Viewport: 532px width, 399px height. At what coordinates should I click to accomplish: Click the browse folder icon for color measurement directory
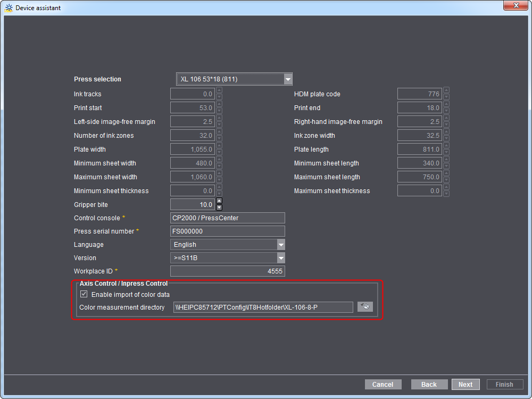pos(365,307)
